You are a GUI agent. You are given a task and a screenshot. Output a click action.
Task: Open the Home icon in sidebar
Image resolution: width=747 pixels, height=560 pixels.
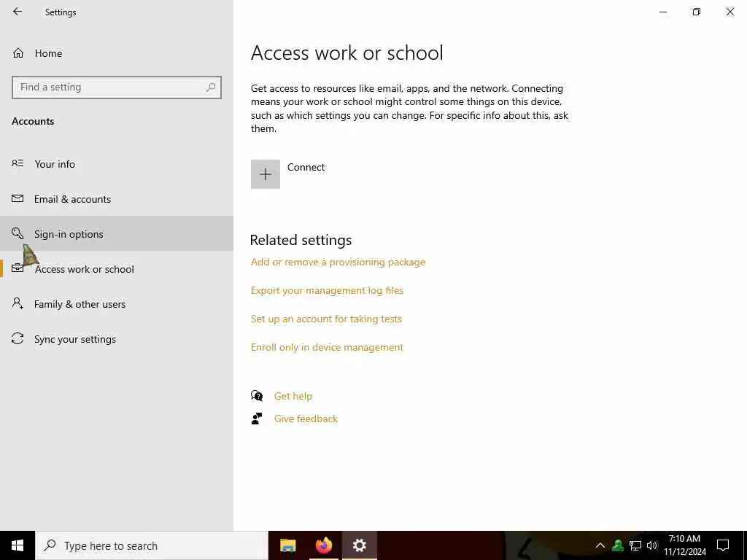[x=18, y=53]
